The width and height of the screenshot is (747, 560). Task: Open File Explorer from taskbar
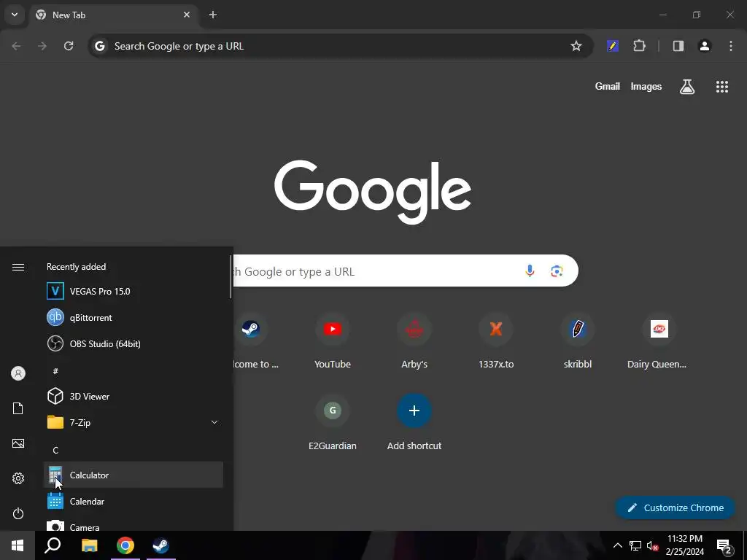click(89, 545)
